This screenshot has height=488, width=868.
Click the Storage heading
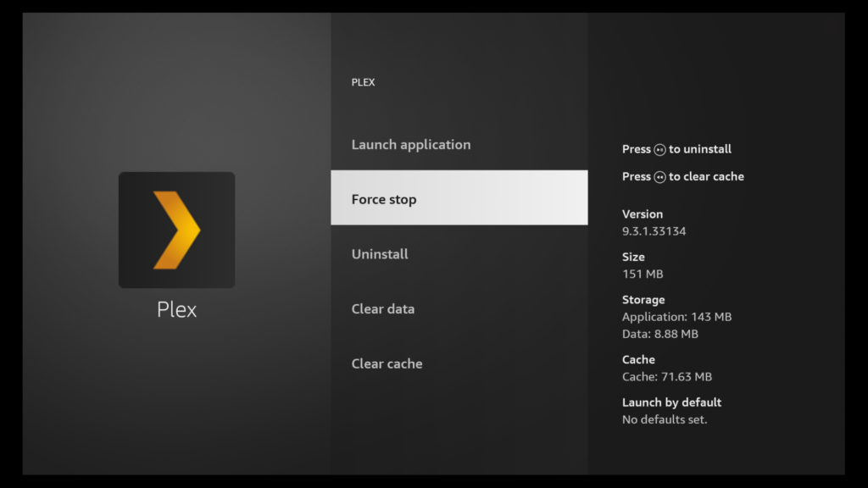643,300
